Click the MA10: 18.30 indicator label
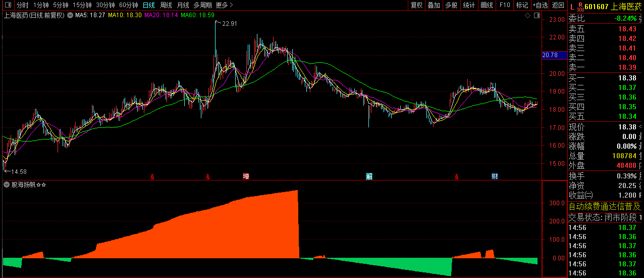The width and height of the screenshot is (644, 278). (125, 15)
